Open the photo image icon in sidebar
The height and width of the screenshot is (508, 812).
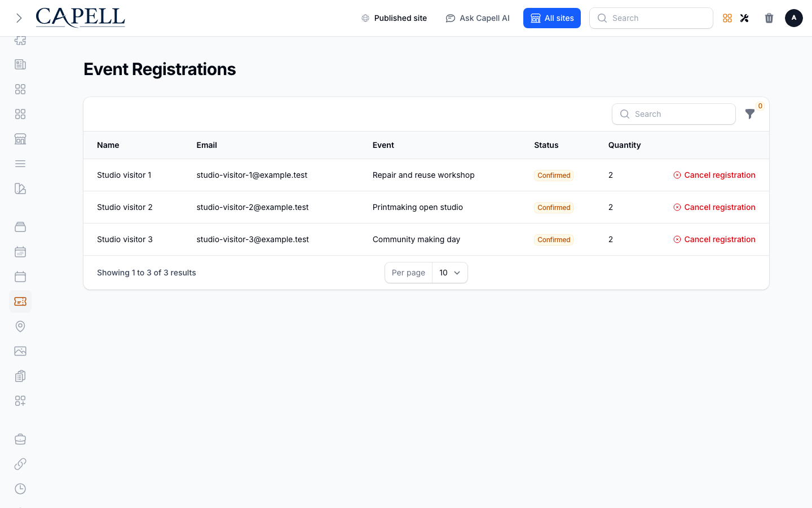click(x=20, y=351)
